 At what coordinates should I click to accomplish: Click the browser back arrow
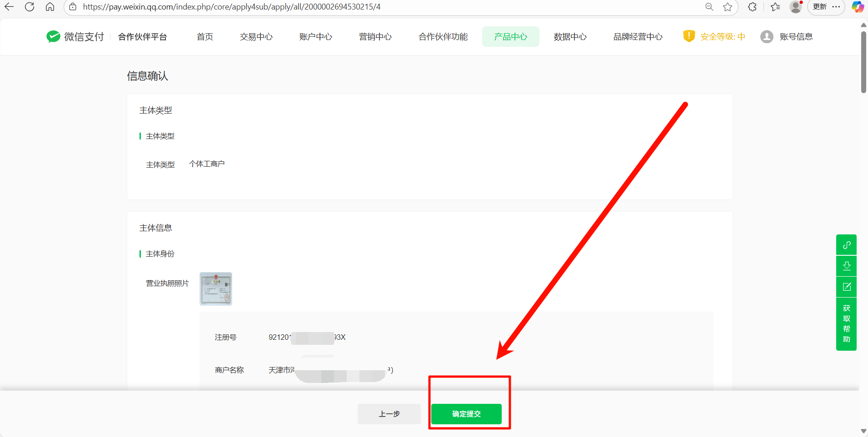(x=9, y=7)
